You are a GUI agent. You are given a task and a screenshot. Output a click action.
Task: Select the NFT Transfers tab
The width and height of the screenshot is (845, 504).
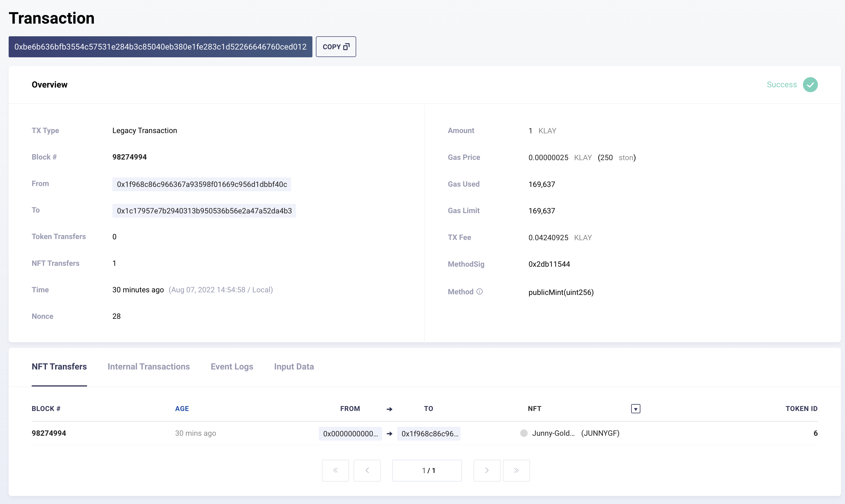59,367
